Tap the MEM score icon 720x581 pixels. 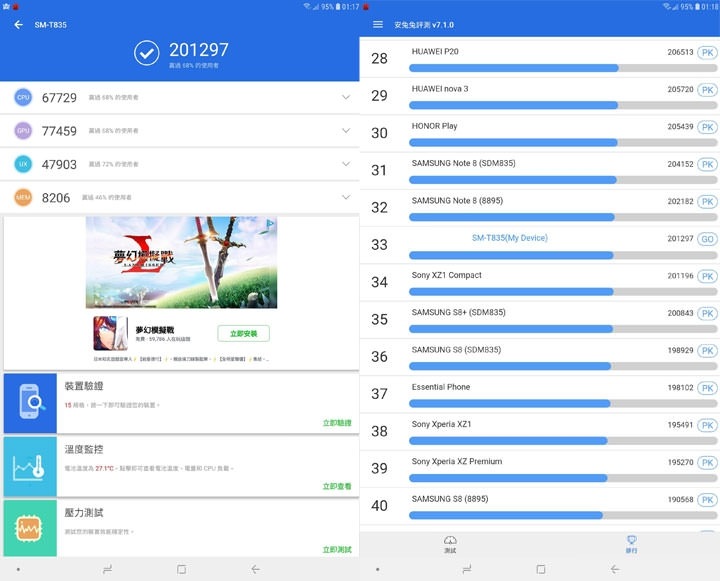click(x=23, y=197)
